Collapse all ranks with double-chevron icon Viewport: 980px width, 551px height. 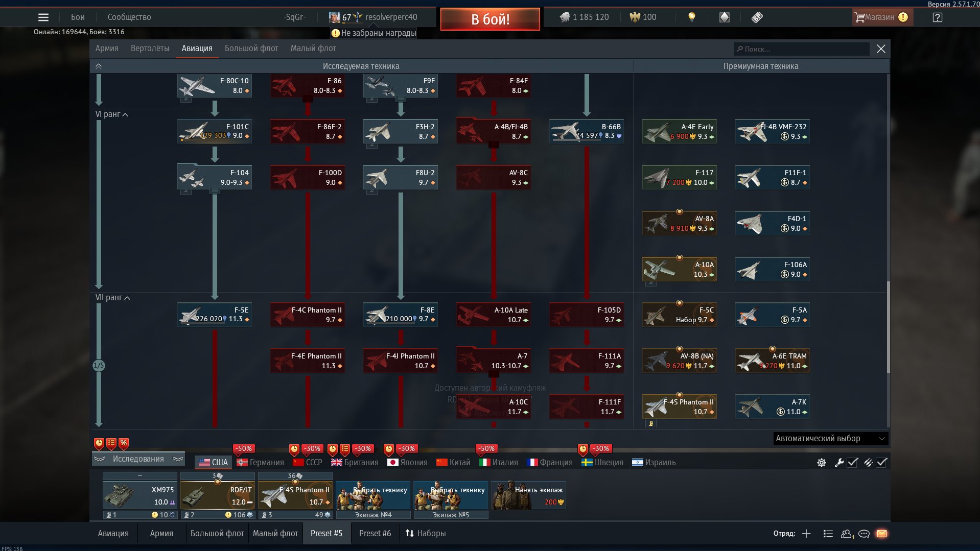click(x=99, y=66)
